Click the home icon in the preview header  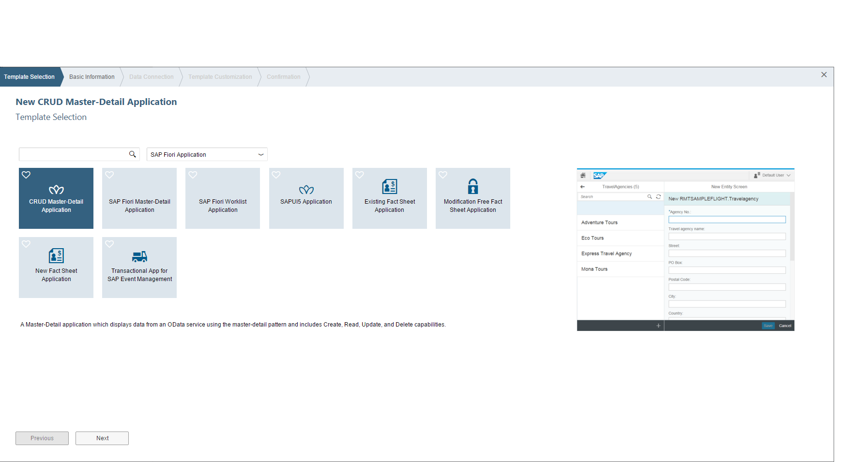[583, 175]
